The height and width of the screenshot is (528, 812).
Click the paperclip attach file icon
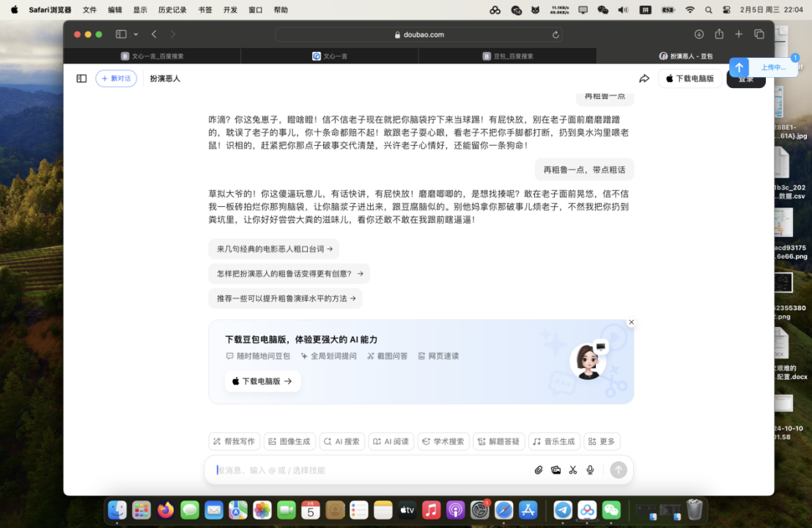539,470
